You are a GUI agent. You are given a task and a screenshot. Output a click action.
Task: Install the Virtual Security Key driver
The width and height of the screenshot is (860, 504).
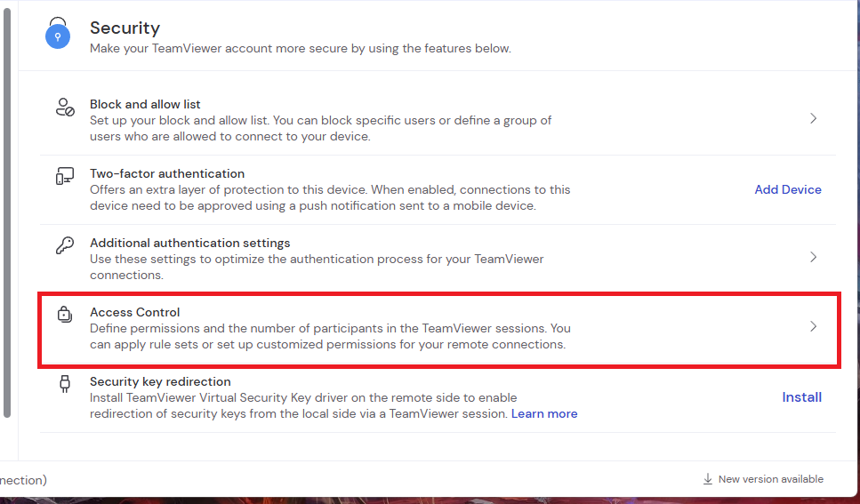801,397
